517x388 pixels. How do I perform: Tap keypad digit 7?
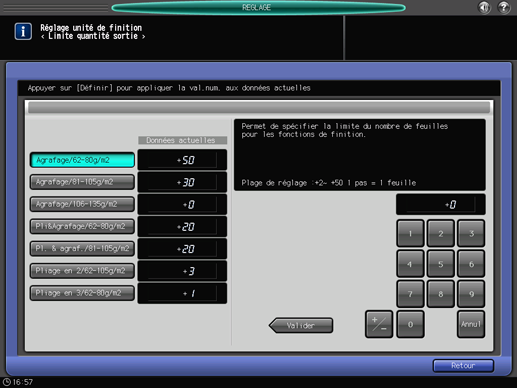(x=410, y=294)
